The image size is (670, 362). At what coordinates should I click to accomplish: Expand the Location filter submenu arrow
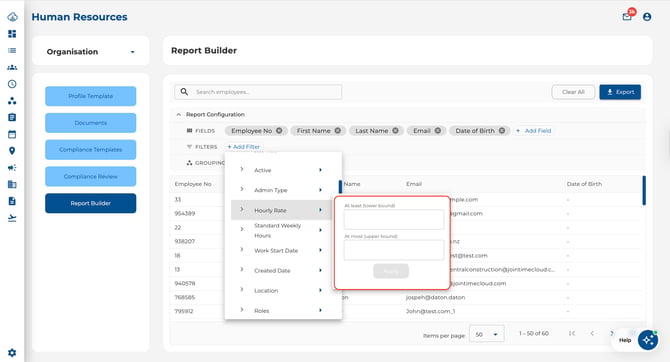[320, 290]
